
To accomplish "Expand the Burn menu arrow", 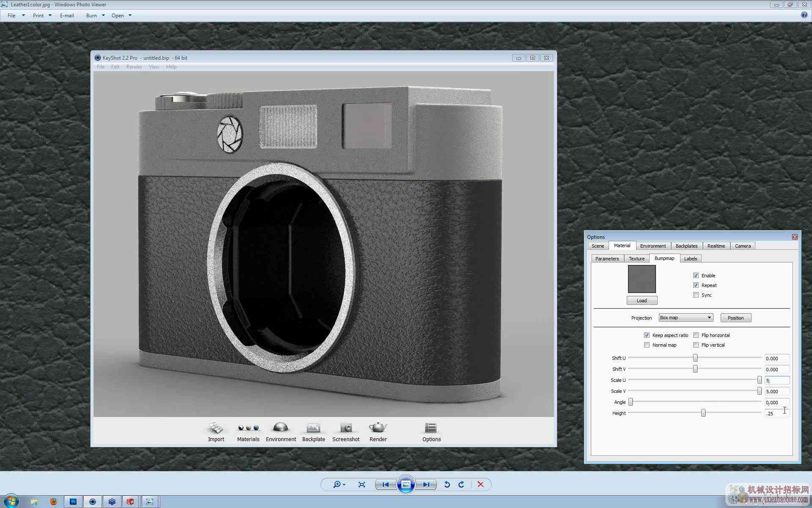I will click(x=103, y=16).
